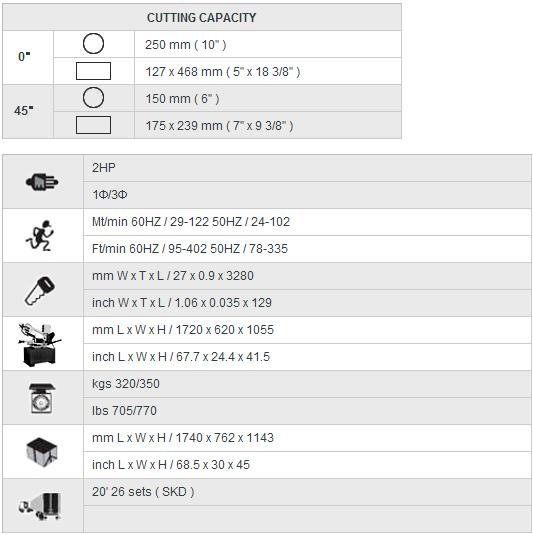
Task: Click the rectangle shape icon in 0° row
Action: coord(93,71)
